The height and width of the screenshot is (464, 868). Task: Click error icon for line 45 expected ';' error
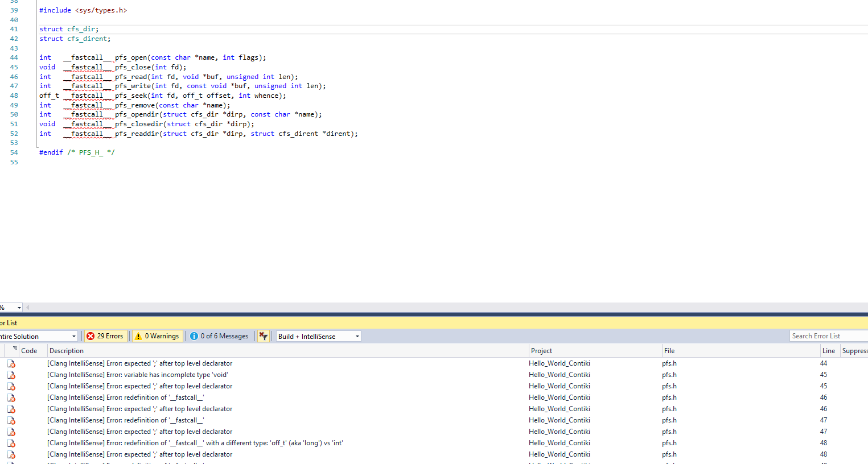coord(11,386)
